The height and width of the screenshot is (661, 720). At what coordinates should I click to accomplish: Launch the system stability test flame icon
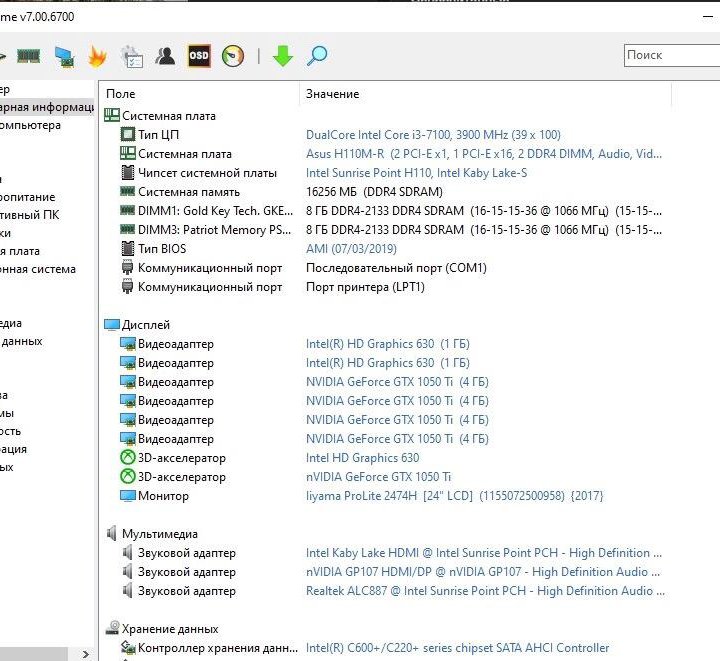click(x=97, y=56)
